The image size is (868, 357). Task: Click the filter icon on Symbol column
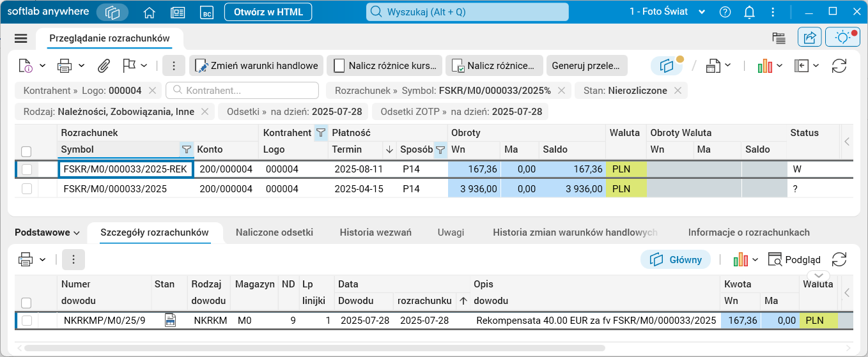pos(187,149)
